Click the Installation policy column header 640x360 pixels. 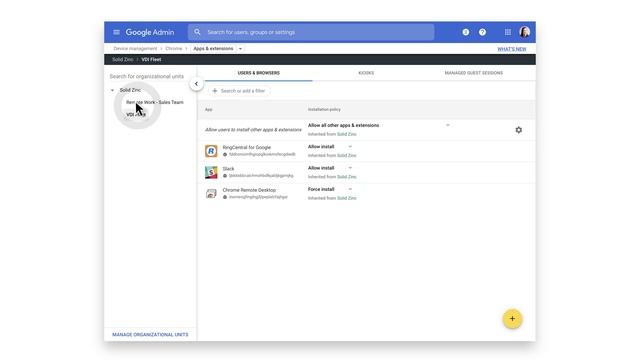pos(324,109)
